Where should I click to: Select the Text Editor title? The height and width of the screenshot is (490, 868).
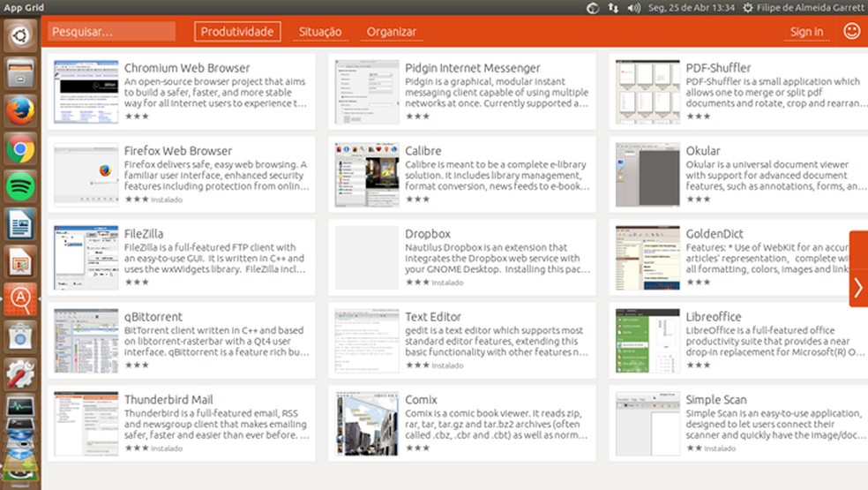coord(433,316)
